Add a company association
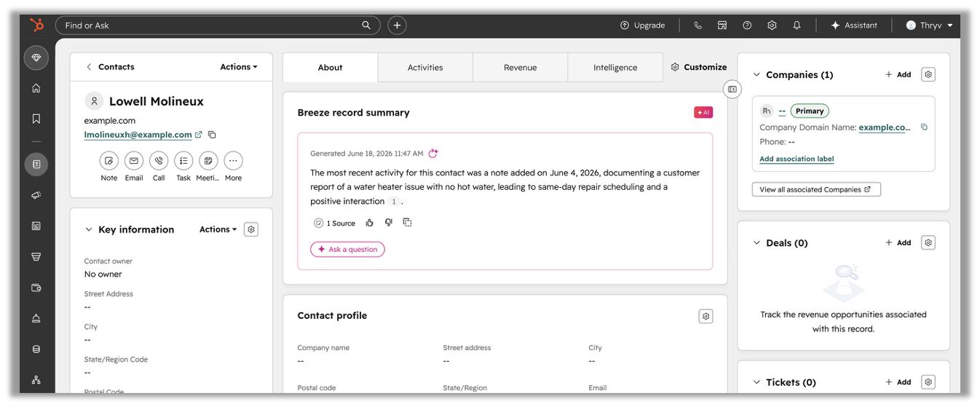980x409 pixels. (x=898, y=74)
